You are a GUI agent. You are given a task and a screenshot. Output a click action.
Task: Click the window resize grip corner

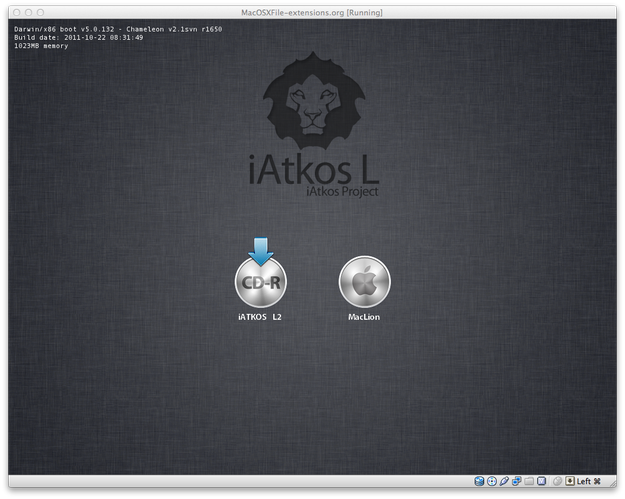612,483
